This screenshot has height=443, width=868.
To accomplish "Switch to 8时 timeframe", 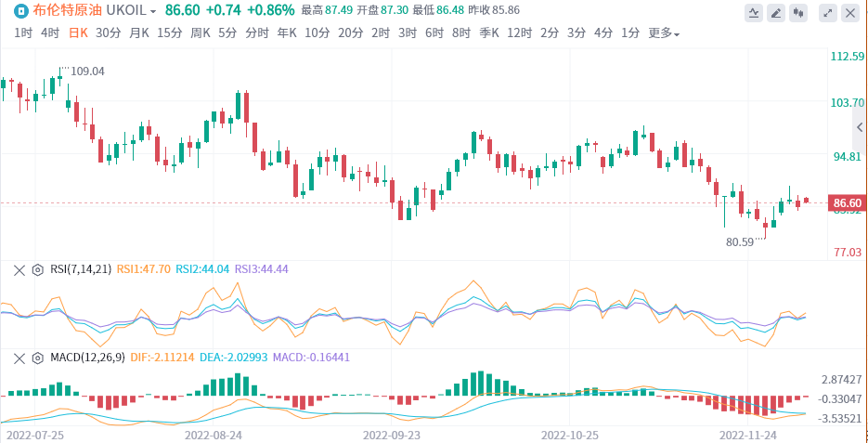I will point(461,33).
